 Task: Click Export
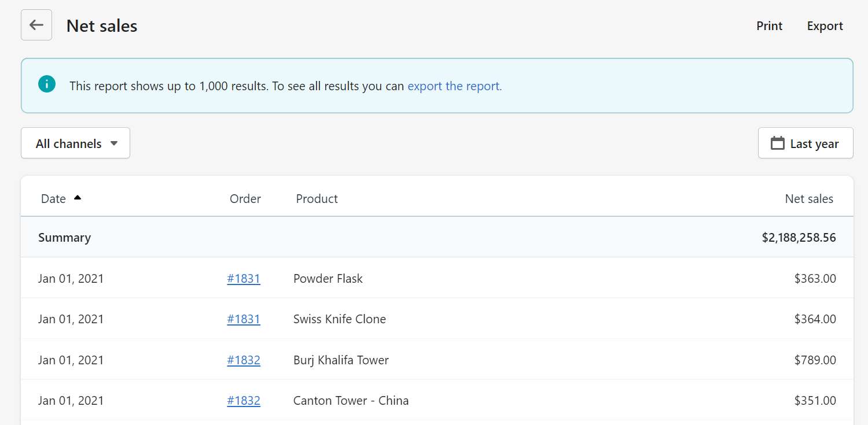825,26
